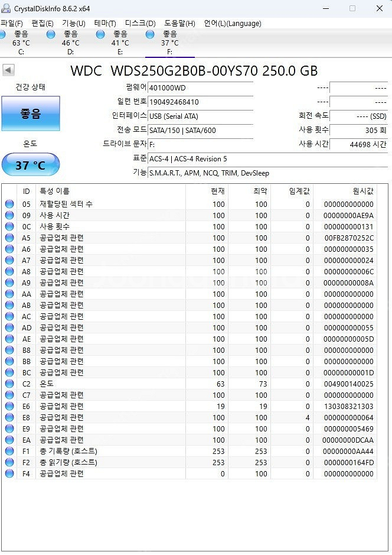Click the serial number field 190492468410
Screen dimensions: 392x555
click(x=200, y=102)
